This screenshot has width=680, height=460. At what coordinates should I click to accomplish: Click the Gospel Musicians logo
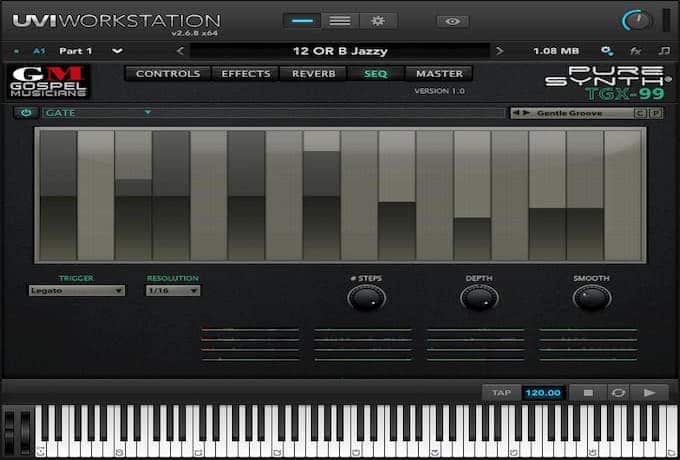pyautogui.click(x=49, y=81)
